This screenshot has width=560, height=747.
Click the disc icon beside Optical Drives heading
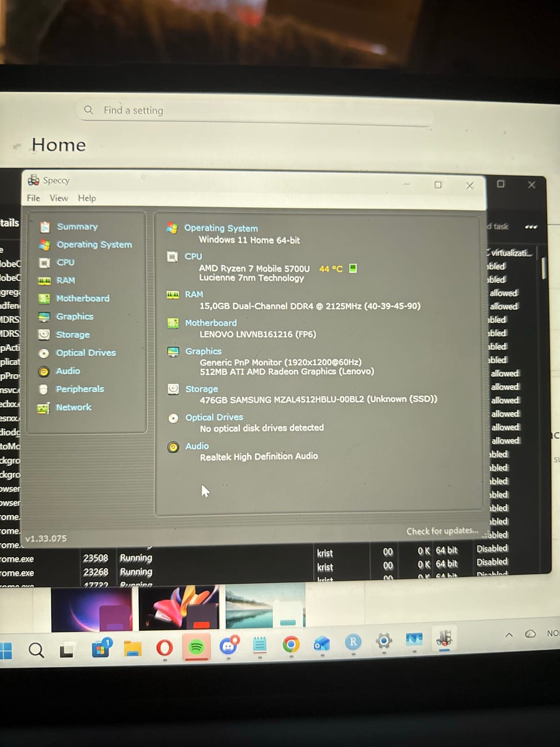coord(173,418)
